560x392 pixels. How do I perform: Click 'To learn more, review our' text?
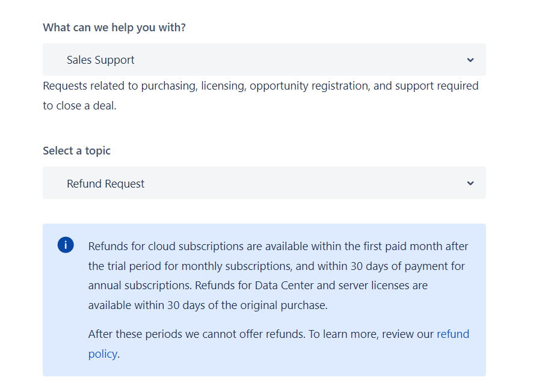[x=371, y=334]
